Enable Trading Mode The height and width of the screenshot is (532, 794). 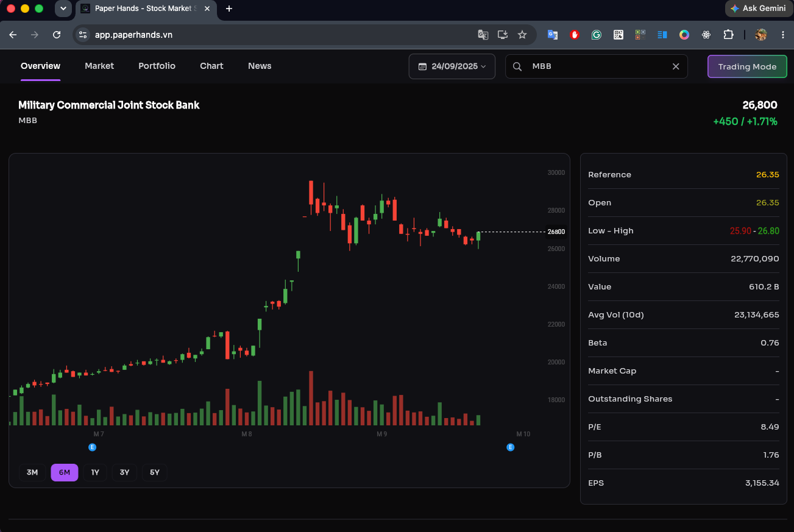pyautogui.click(x=747, y=66)
